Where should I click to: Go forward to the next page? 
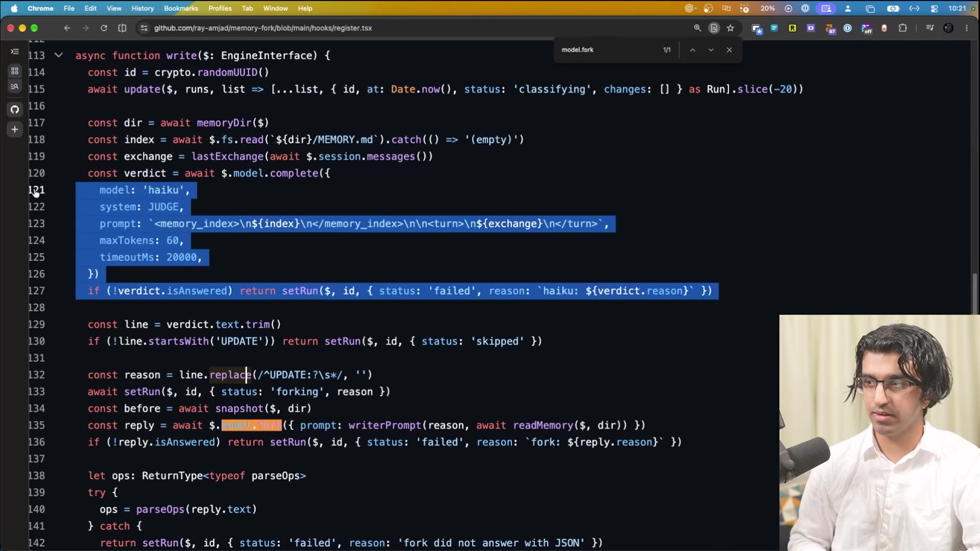pos(85,28)
